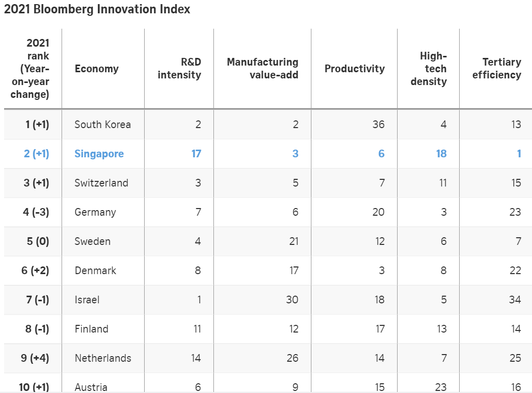Click the 2021 Bloomberg Innovation Index title
The width and height of the screenshot is (532, 393).
[x=97, y=9]
